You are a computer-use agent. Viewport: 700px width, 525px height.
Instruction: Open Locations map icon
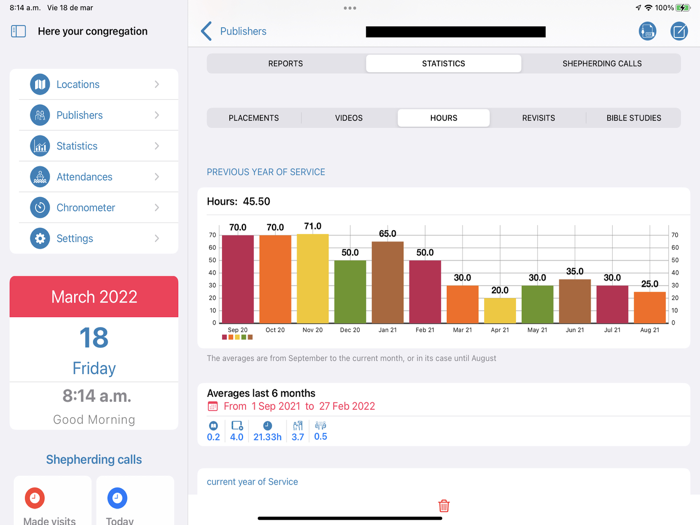pyautogui.click(x=40, y=84)
